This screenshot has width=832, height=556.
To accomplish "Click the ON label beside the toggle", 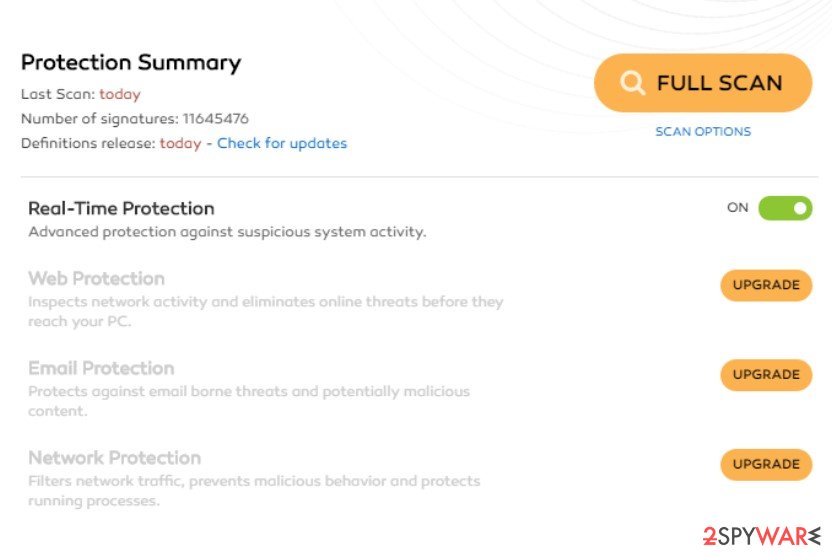I will [738, 207].
